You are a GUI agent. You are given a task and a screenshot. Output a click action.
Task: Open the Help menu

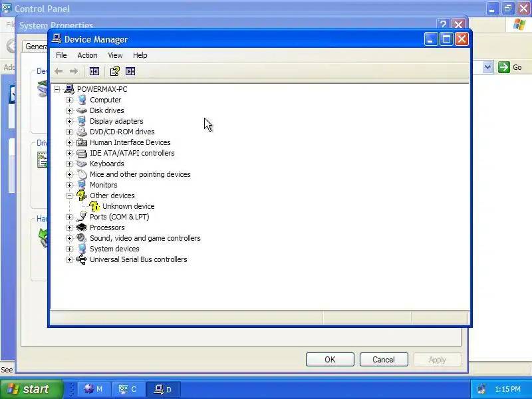coord(140,55)
